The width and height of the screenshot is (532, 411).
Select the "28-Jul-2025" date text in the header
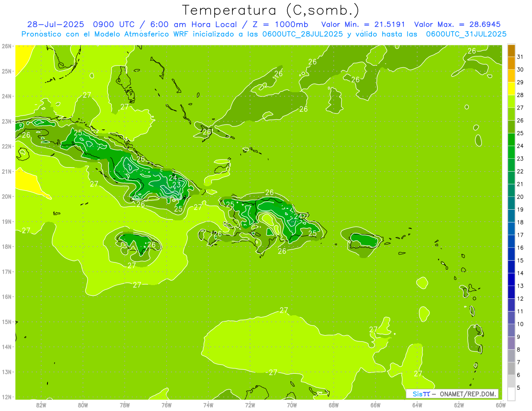click(x=55, y=24)
